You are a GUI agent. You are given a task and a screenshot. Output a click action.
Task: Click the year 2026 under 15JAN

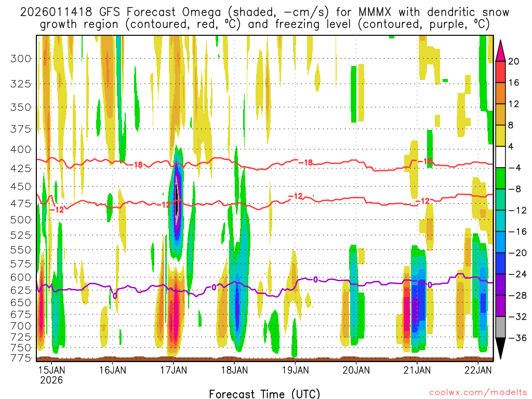click(51, 380)
